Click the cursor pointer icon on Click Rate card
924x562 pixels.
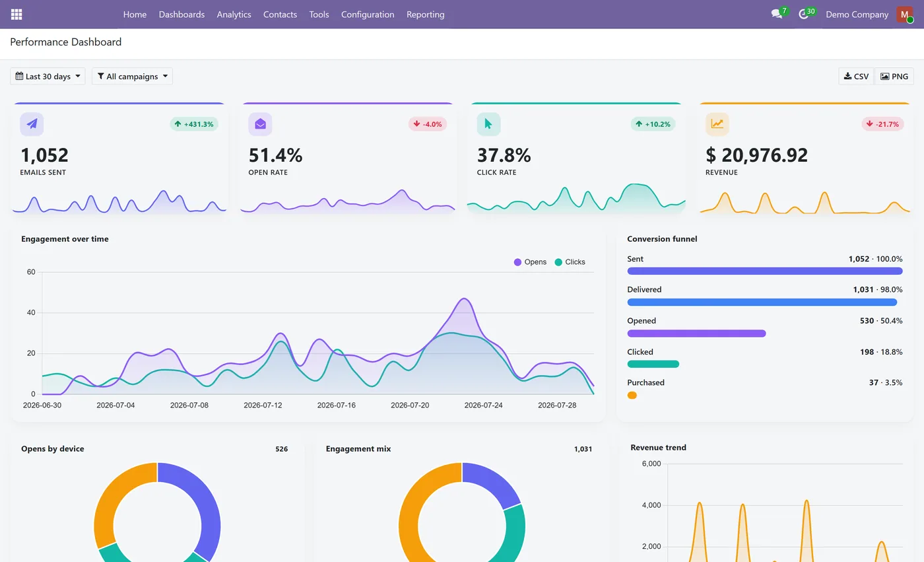[x=488, y=124]
